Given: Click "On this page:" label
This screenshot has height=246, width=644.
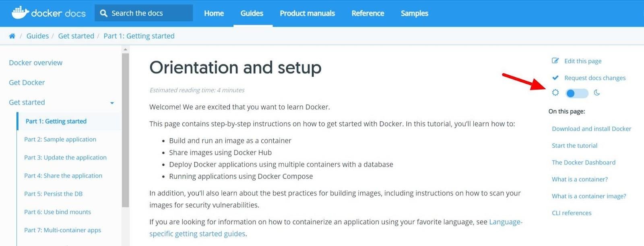Looking at the screenshot, I should [567, 111].
